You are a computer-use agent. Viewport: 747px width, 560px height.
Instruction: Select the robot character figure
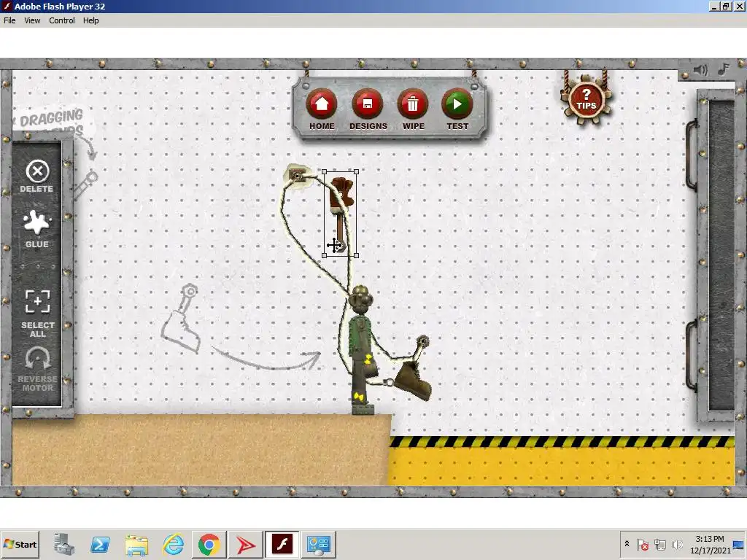coord(361,350)
